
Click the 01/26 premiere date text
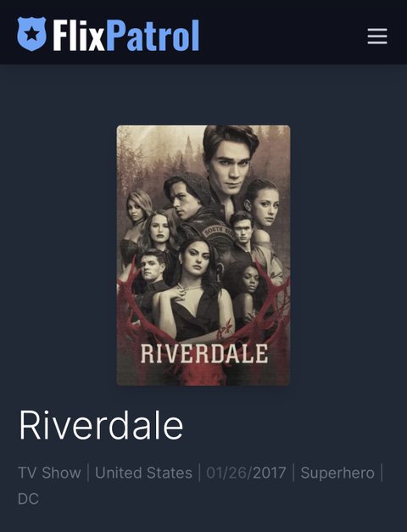(x=227, y=473)
